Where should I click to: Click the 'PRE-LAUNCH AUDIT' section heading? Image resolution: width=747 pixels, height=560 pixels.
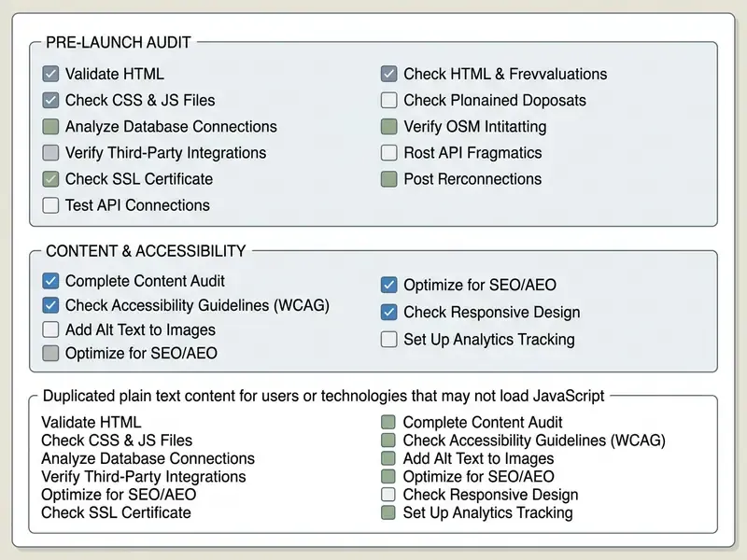pyautogui.click(x=119, y=42)
